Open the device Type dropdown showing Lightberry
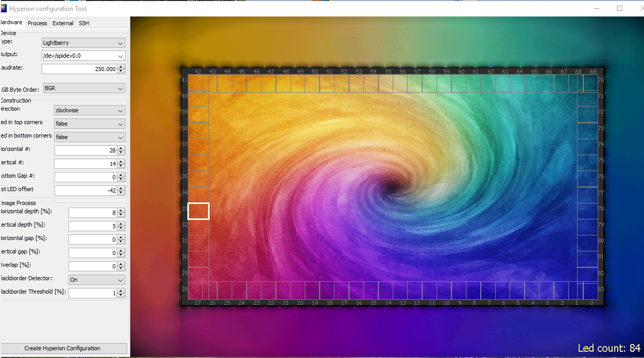644x358 pixels. coord(83,43)
